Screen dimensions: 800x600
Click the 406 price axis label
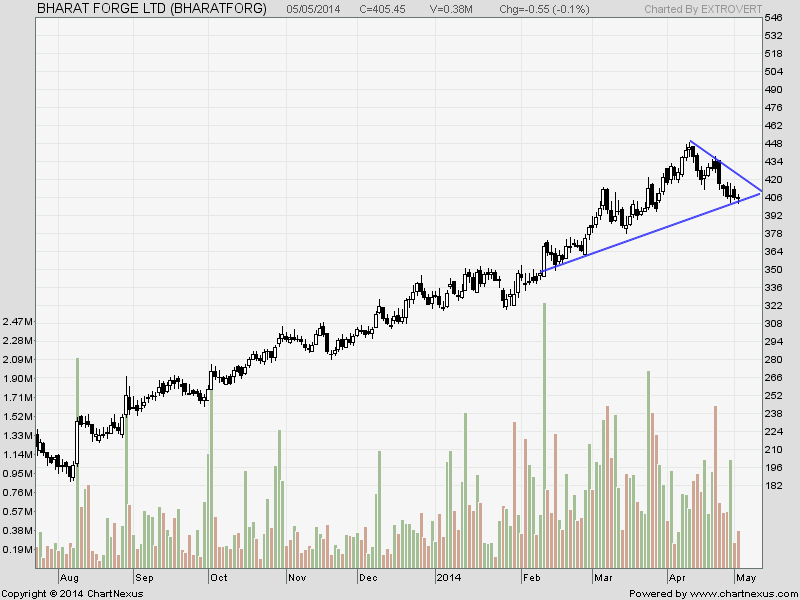click(773, 198)
